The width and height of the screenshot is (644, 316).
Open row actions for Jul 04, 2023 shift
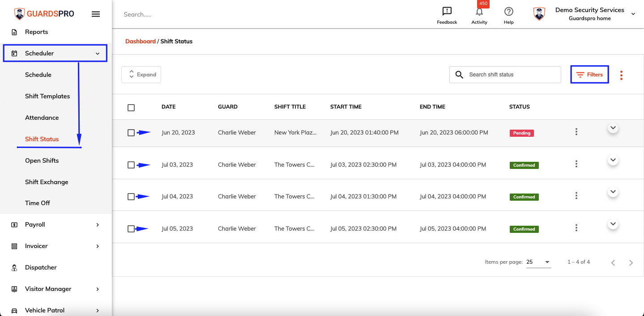pyautogui.click(x=576, y=196)
